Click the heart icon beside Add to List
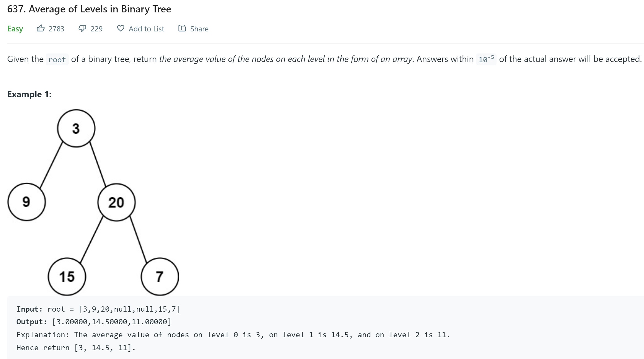The height and width of the screenshot is (359, 644). coord(120,28)
